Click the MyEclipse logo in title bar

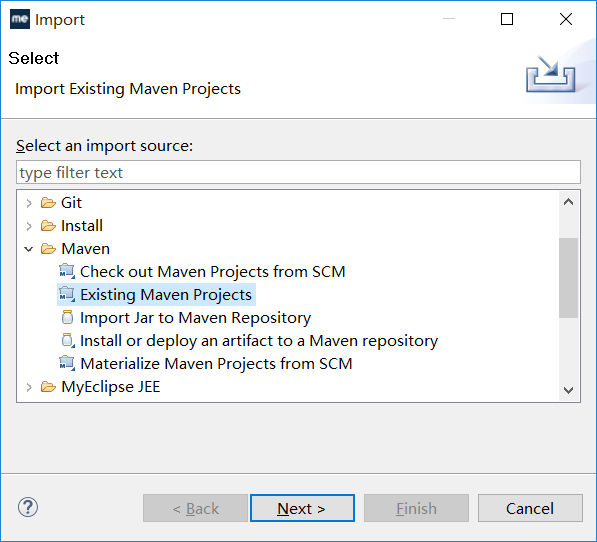point(20,19)
